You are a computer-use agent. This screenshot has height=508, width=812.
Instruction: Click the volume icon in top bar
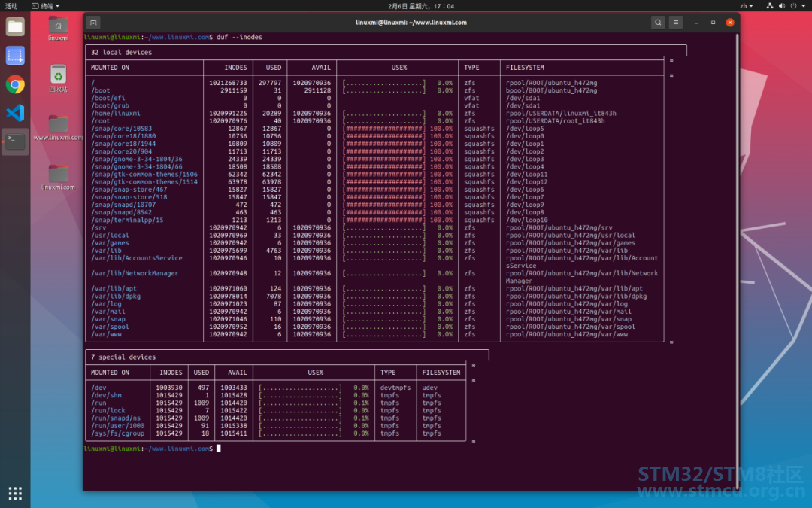coord(782,6)
